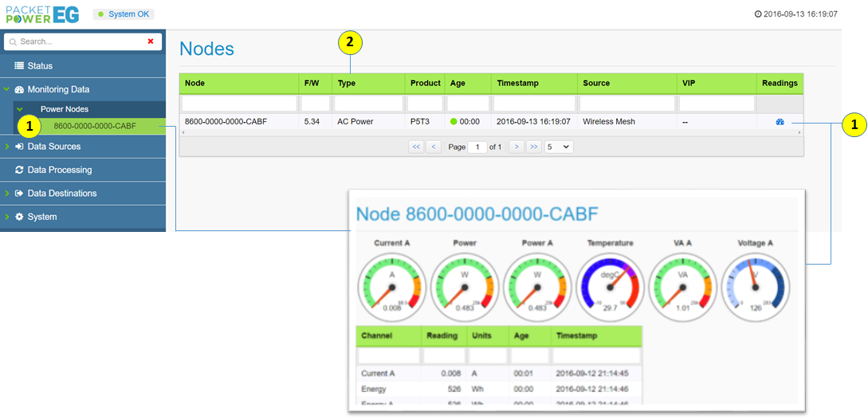The height and width of the screenshot is (420, 868).
Task: Expand the Data Destinations section
Action: [x=61, y=194]
